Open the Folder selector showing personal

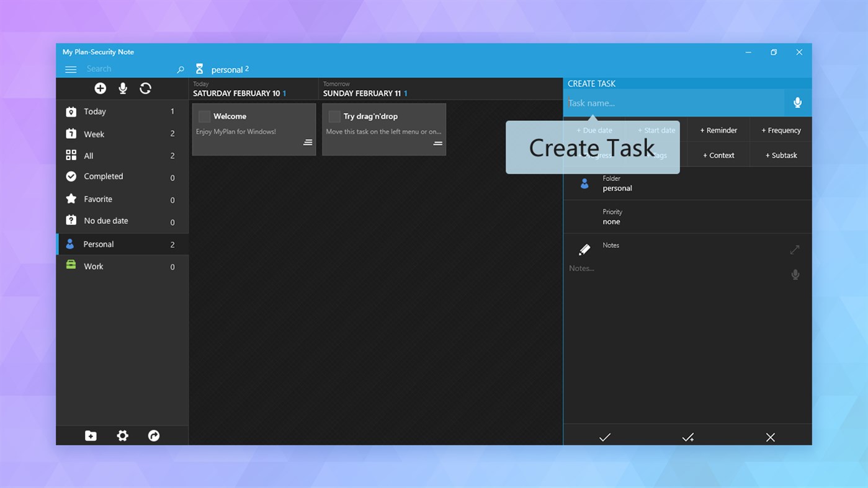(687, 184)
